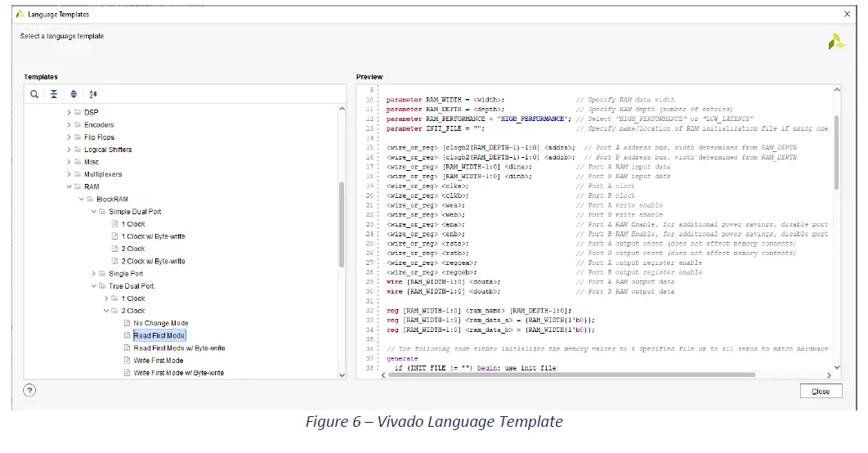Click file icon beside 2 Clock w/ Byte-write
This screenshot has height=453, width=868.
coord(115,261)
